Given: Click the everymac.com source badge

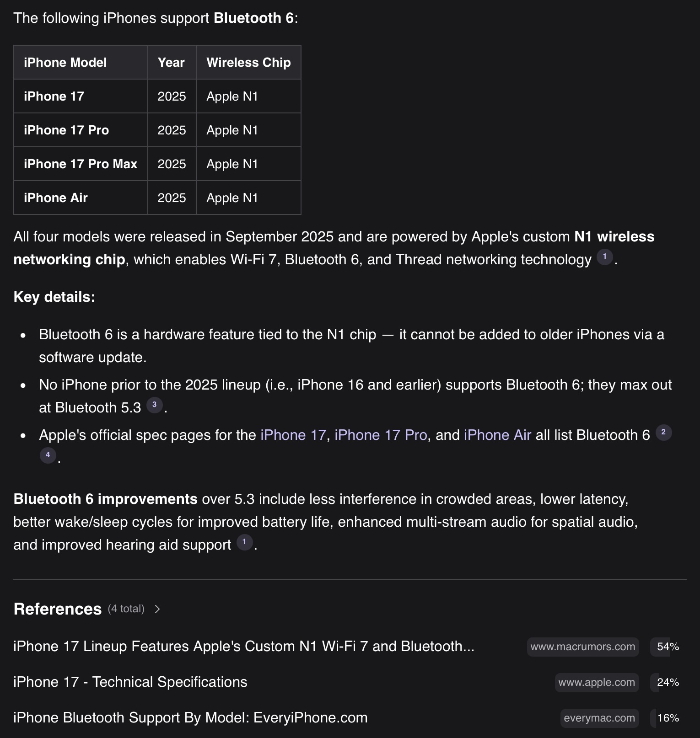Looking at the screenshot, I should [x=599, y=718].
